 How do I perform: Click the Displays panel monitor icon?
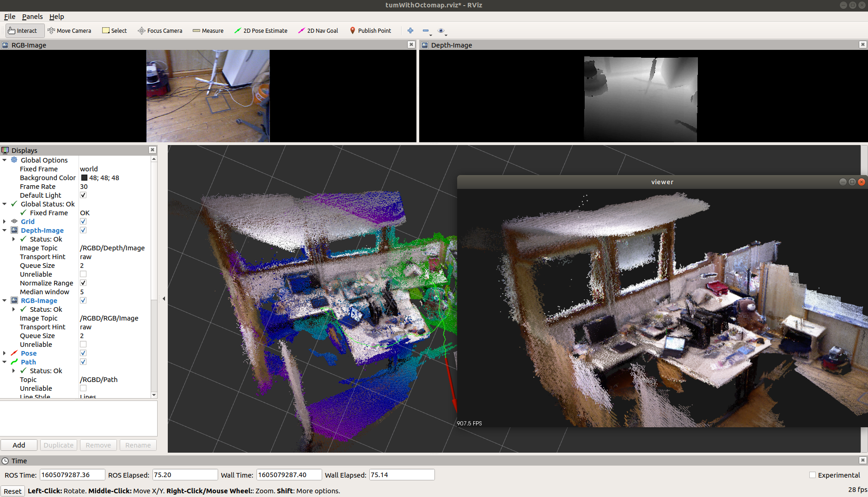(x=6, y=150)
